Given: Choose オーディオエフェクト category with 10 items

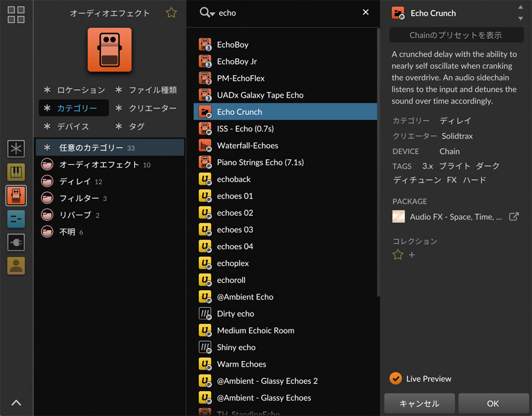Looking at the screenshot, I should [110, 165].
